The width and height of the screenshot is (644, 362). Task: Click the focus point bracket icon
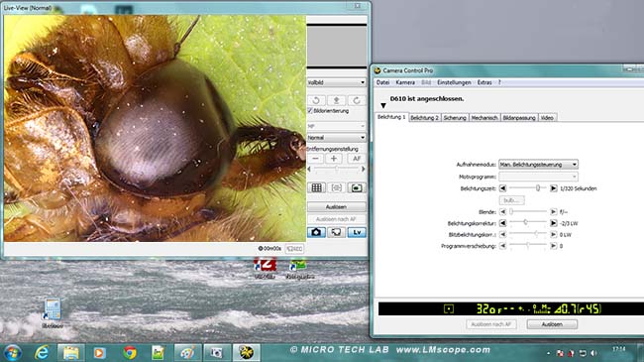click(x=337, y=188)
